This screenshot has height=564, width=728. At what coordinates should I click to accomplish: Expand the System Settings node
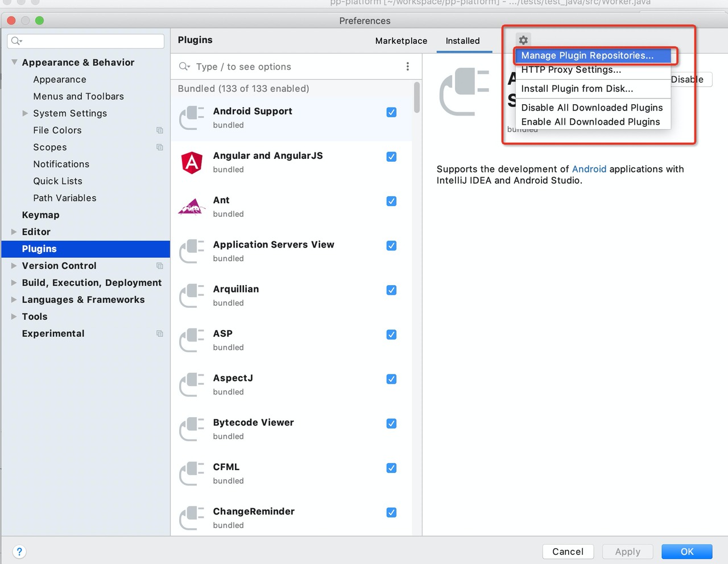tap(25, 113)
